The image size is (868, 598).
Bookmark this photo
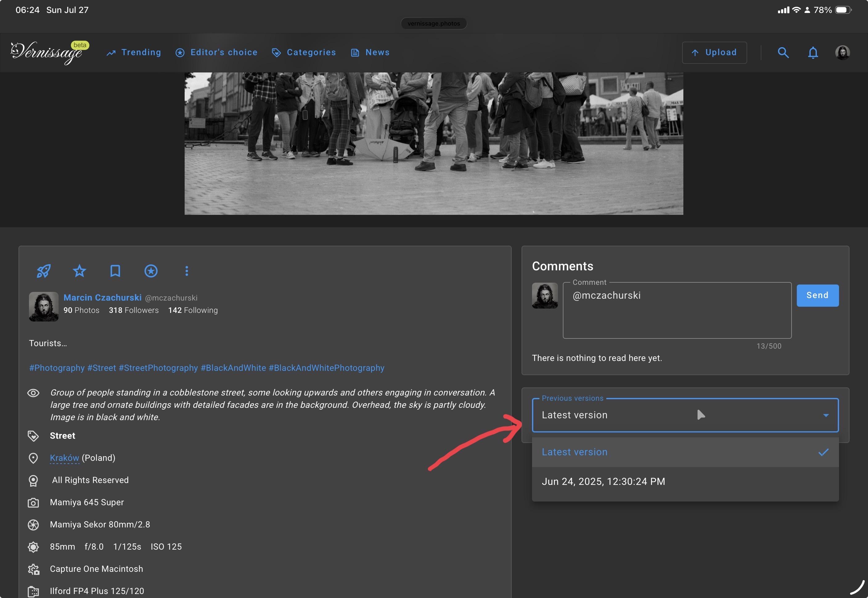pos(115,271)
